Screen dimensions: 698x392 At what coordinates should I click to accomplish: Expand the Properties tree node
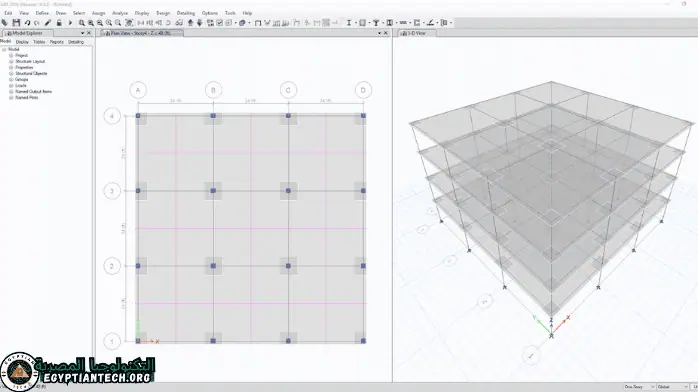point(11,67)
